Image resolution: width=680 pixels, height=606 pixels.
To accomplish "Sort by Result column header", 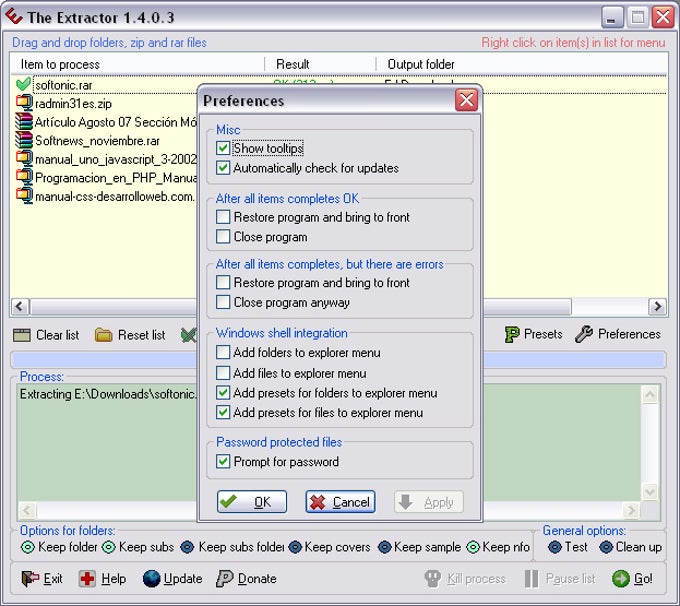I will coord(320,64).
